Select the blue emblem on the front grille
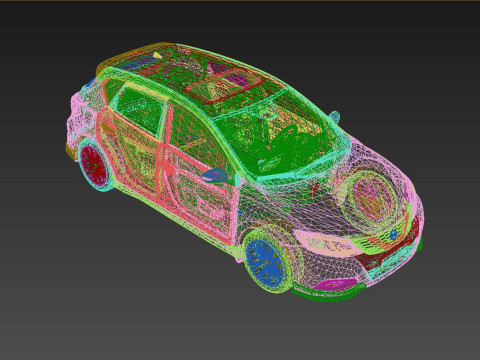 [393, 234]
